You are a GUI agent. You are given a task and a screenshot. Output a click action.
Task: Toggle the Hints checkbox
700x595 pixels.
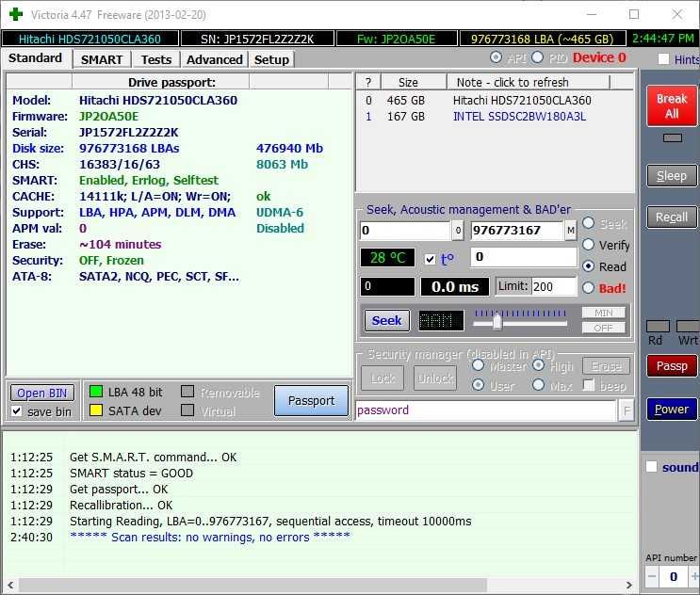pos(663,59)
